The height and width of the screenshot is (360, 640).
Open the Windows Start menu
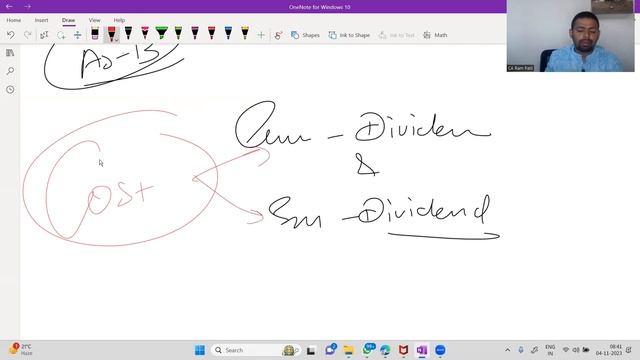tap(200, 350)
